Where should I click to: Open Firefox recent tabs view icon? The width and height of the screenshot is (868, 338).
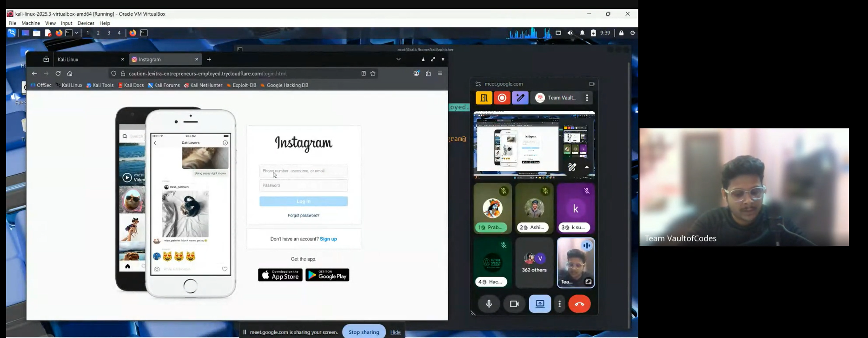(x=46, y=60)
